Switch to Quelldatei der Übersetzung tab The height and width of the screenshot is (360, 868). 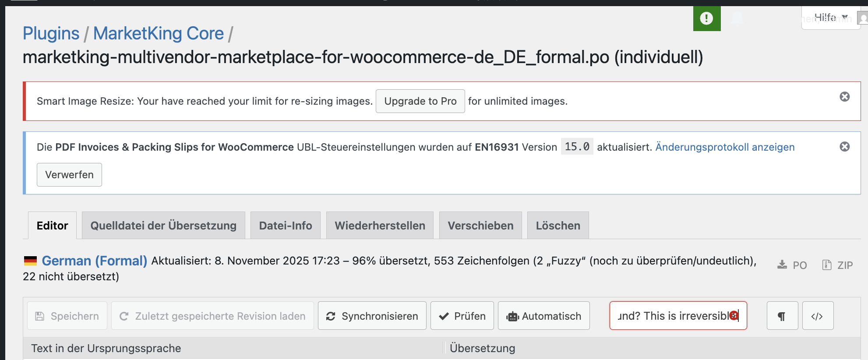[x=163, y=226]
